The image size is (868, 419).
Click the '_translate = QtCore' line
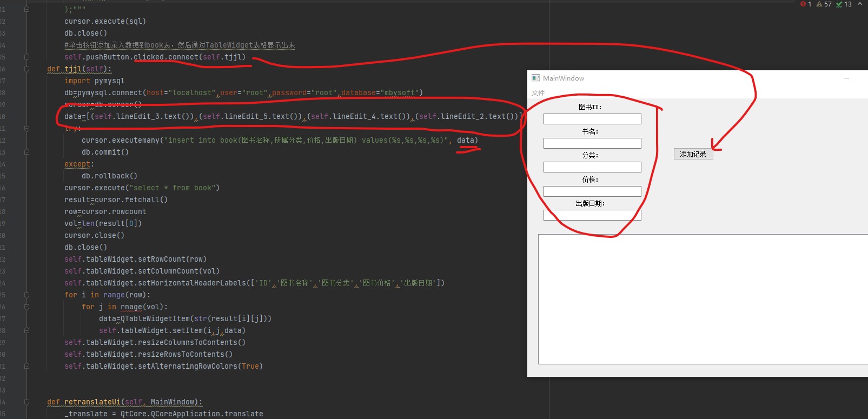(x=163, y=414)
